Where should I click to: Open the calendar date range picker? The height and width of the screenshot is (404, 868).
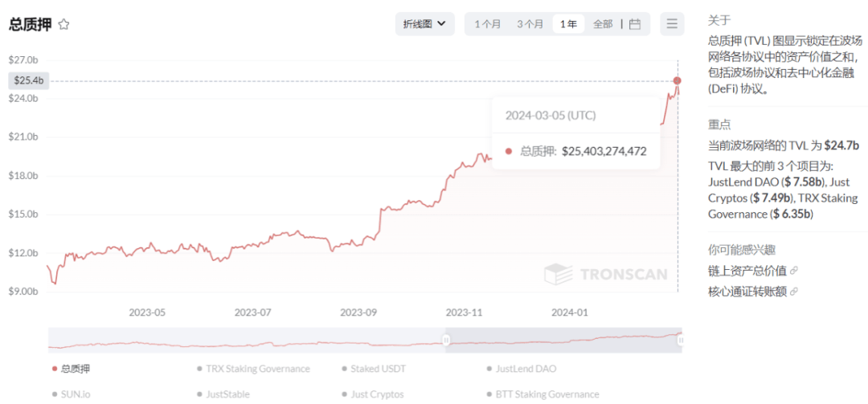click(635, 24)
